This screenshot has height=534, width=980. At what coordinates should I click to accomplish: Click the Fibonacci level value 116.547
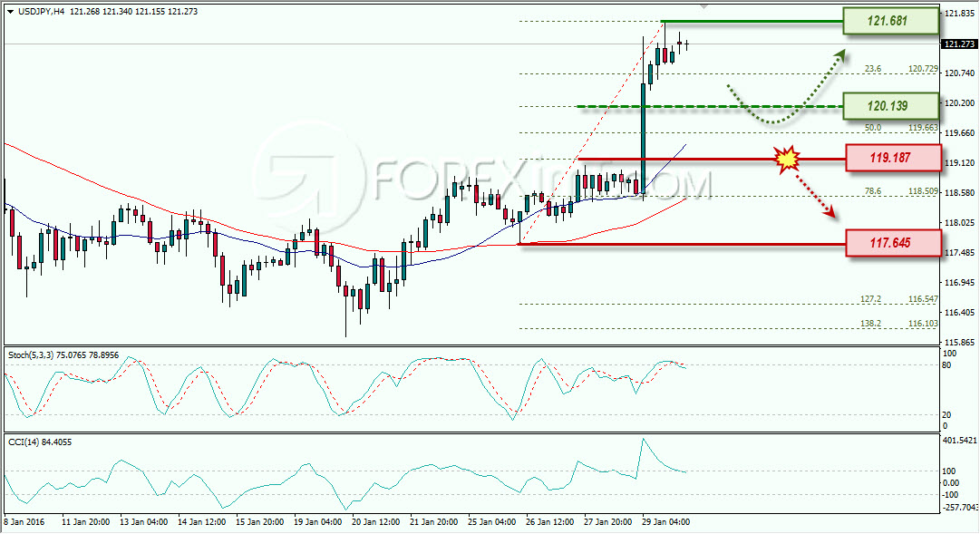tap(923, 299)
